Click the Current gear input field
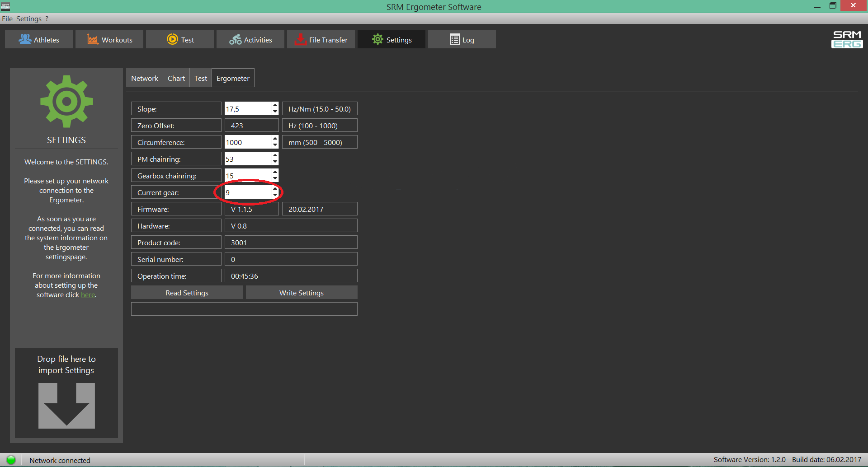 [x=248, y=192]
